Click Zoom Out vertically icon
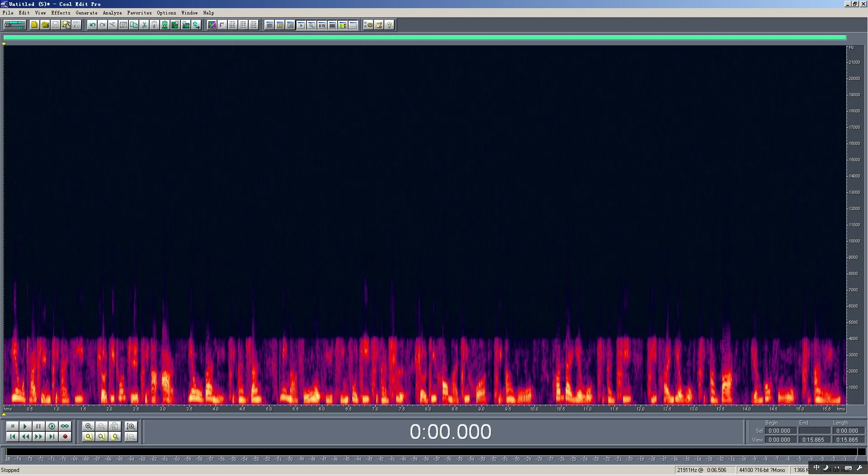The image size is (868, 476). point(131,437)
